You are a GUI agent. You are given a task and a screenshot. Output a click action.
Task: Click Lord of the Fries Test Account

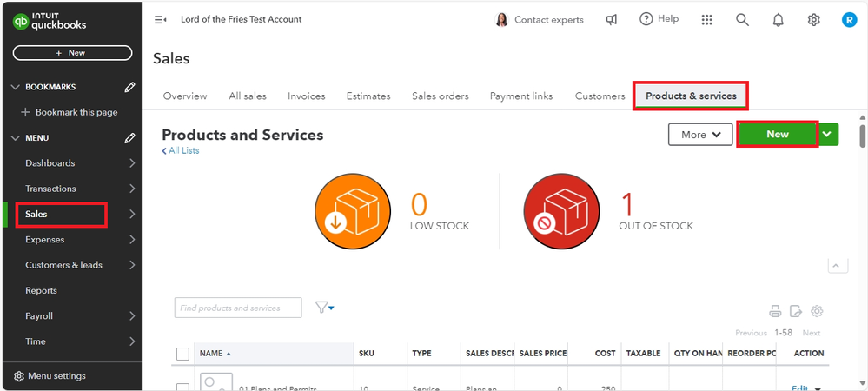click(242, 19)
